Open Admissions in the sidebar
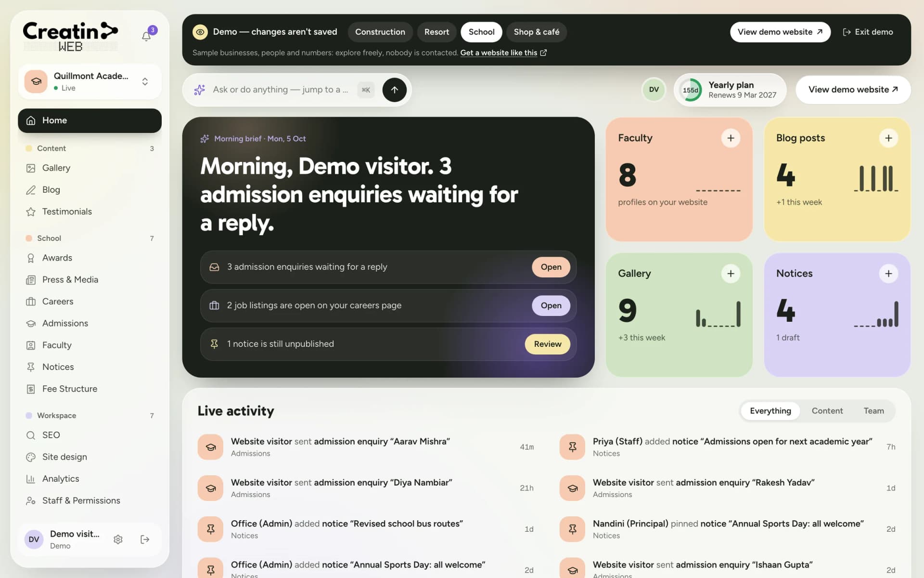 click(x=90, y=323)
